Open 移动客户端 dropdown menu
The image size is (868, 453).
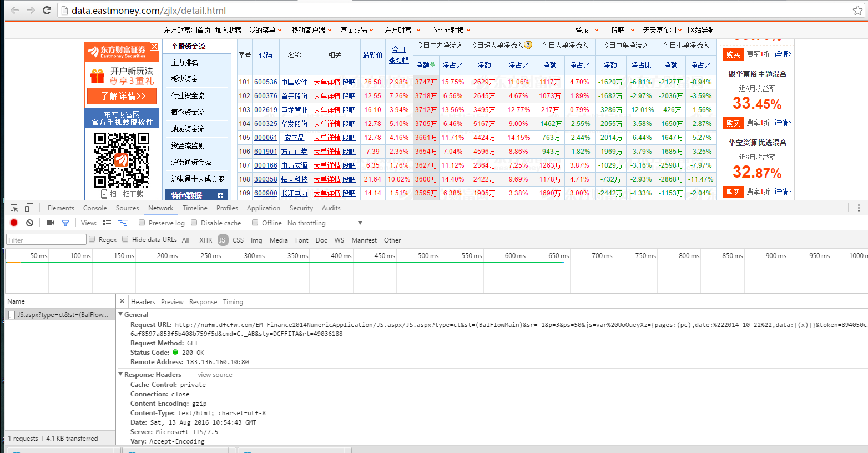tap(312, 30)
